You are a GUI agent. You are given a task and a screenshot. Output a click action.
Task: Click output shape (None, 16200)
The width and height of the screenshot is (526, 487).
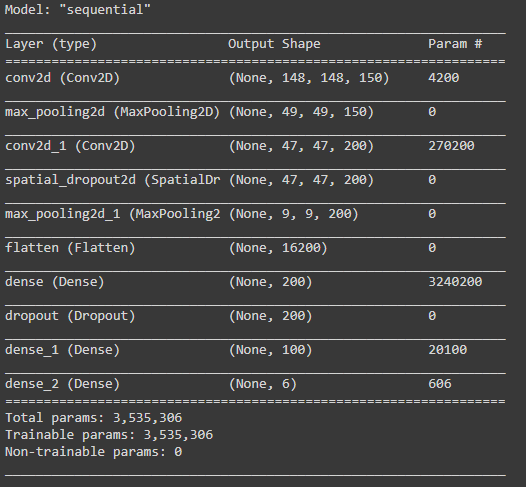(278, 248)
